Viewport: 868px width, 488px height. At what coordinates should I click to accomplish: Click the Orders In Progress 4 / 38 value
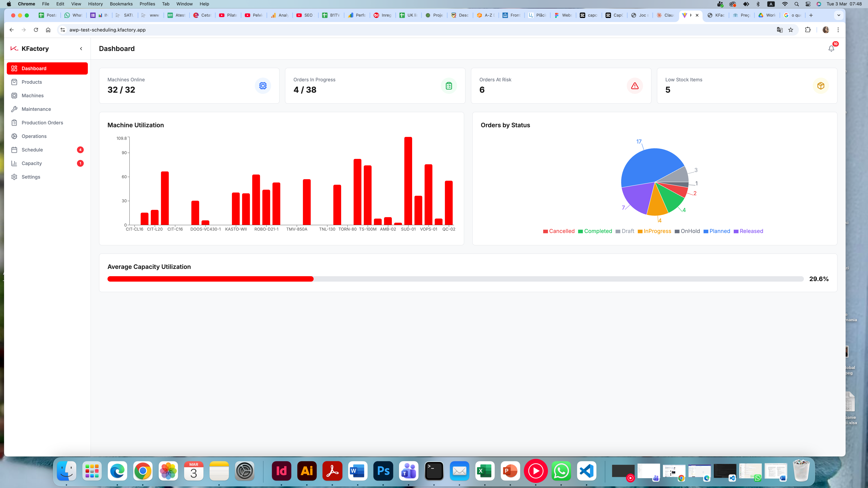point(305,90)
